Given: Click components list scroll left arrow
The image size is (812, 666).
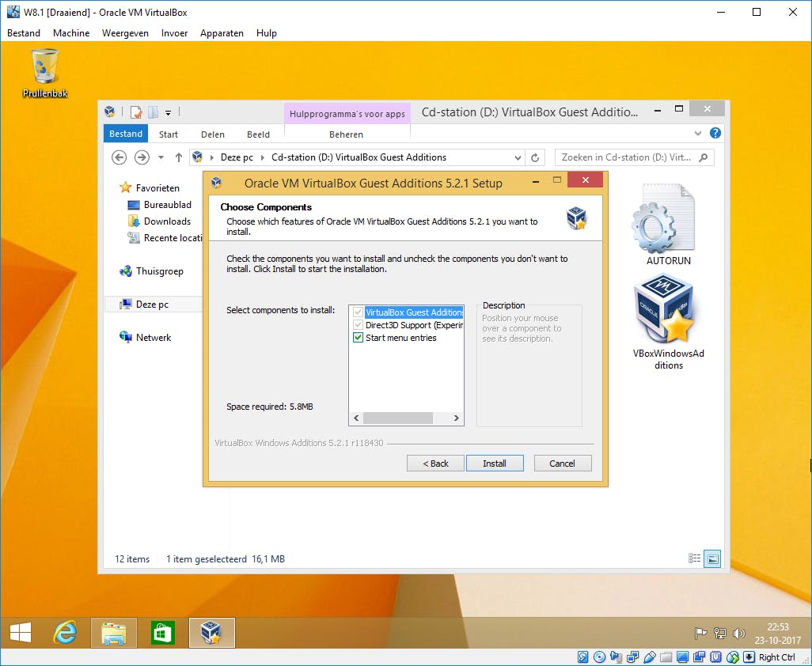Looking at the screenshot, I should 356,418.
